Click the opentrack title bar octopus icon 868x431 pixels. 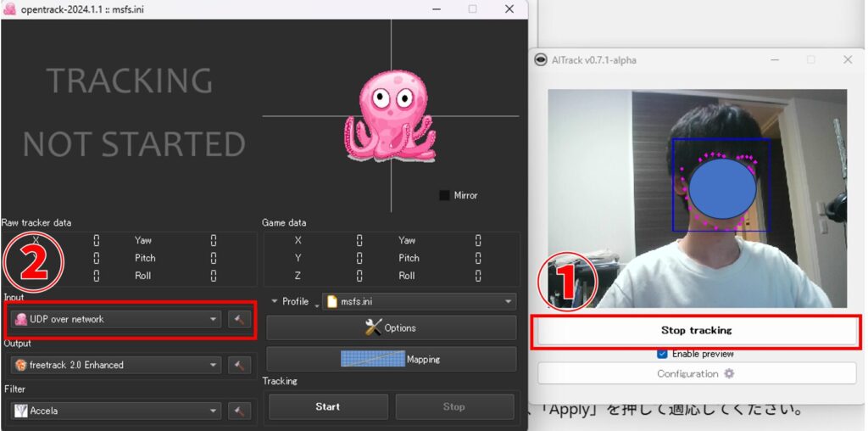coord(9,8)
